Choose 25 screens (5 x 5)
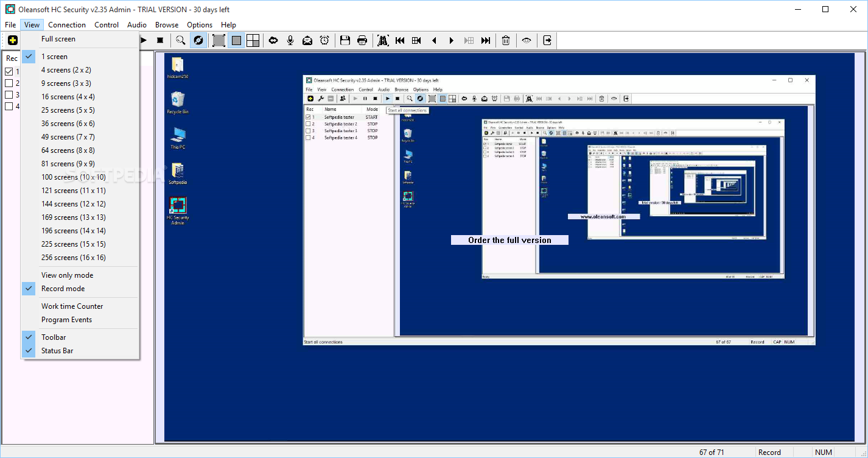Viewport: 868px width, 458px height. pyautogui.click(x=80, y=110)
